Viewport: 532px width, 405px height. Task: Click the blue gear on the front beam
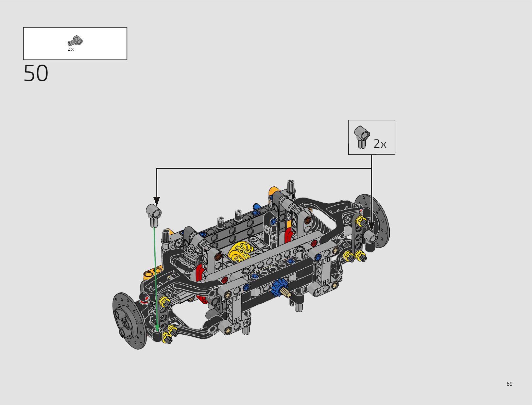279,286
